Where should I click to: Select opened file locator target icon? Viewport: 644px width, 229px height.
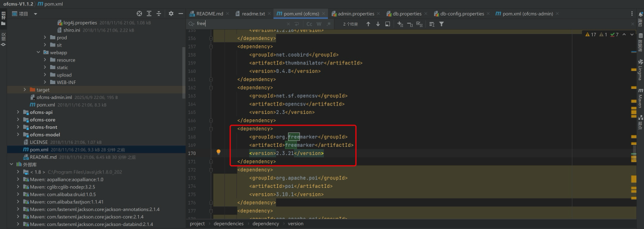tap(139, 14)
